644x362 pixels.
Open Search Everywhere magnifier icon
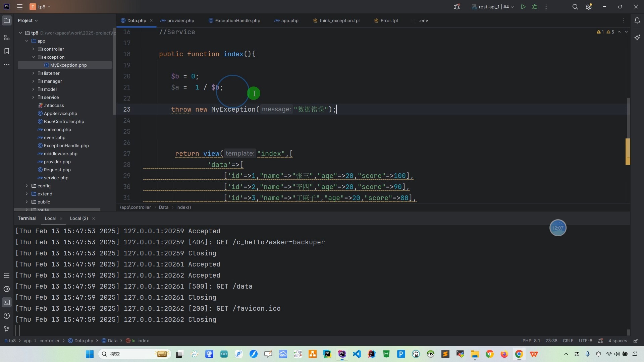(575, 7)
